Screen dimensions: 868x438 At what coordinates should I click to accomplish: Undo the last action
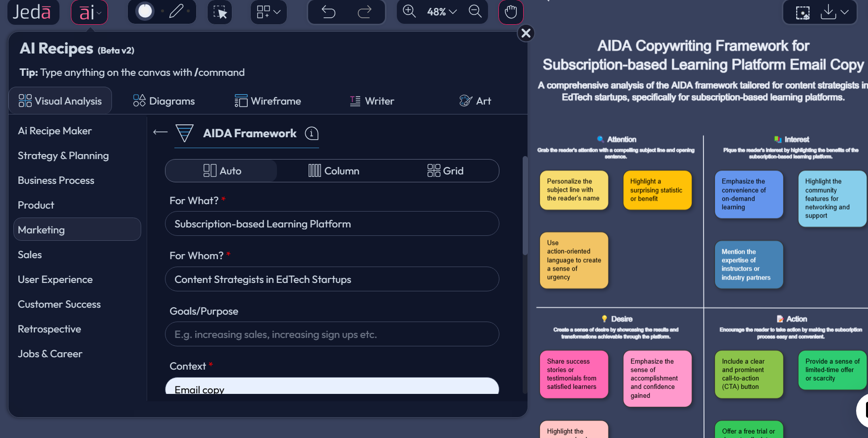(x=328, y=12)
